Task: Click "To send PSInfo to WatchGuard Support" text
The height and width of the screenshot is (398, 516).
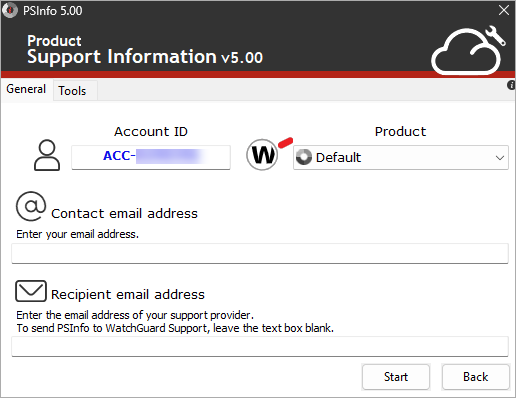Action: 112,328
